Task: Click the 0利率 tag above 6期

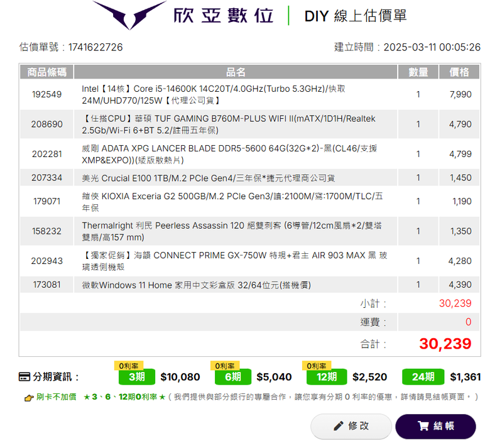Action: (225, 366)
